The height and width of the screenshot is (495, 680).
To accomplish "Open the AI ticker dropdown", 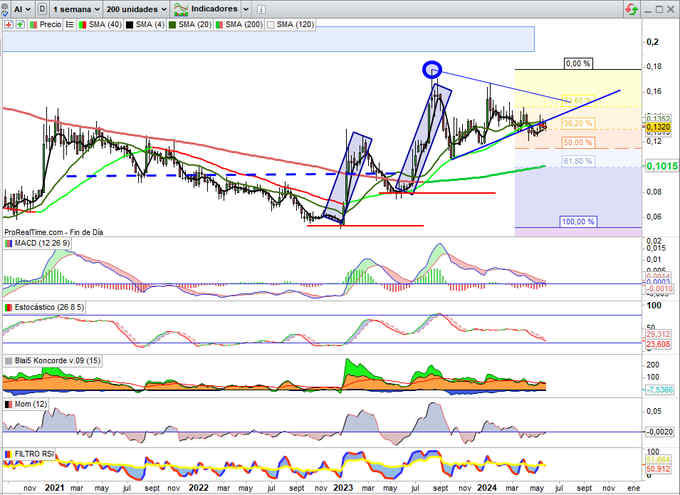I will [22, 9].
